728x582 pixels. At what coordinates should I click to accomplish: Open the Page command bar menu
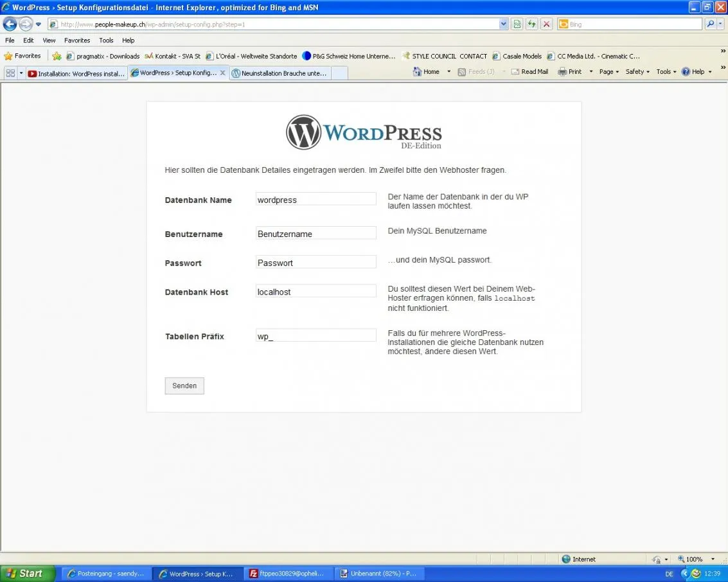[608, 71]
